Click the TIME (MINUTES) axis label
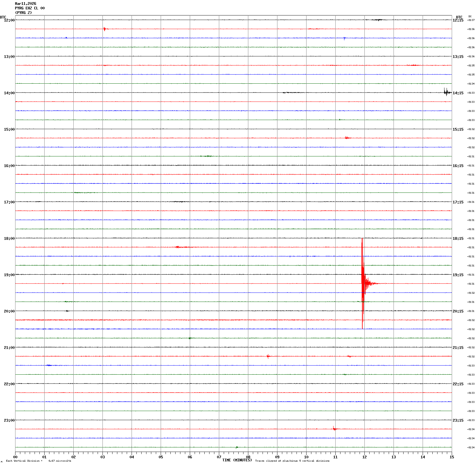This screenshot has height=465, width=476. (x=237, y=460)
